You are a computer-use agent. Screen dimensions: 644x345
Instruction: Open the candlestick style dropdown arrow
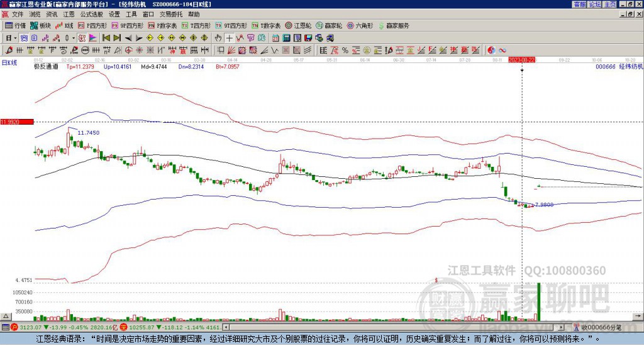[x=74, y=38]
